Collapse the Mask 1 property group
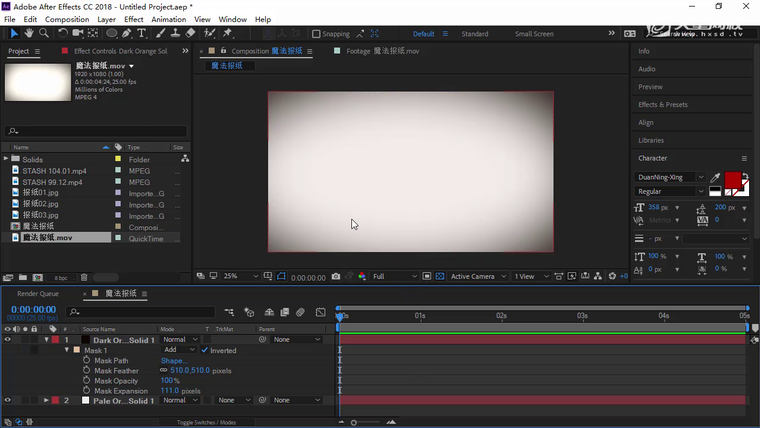Screen dimensions: 760x428 [x=67, y=350]
